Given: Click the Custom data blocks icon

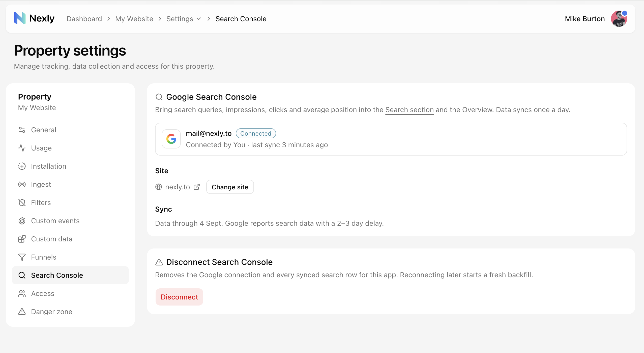Looking at the screenshot, I should [22, 239].
